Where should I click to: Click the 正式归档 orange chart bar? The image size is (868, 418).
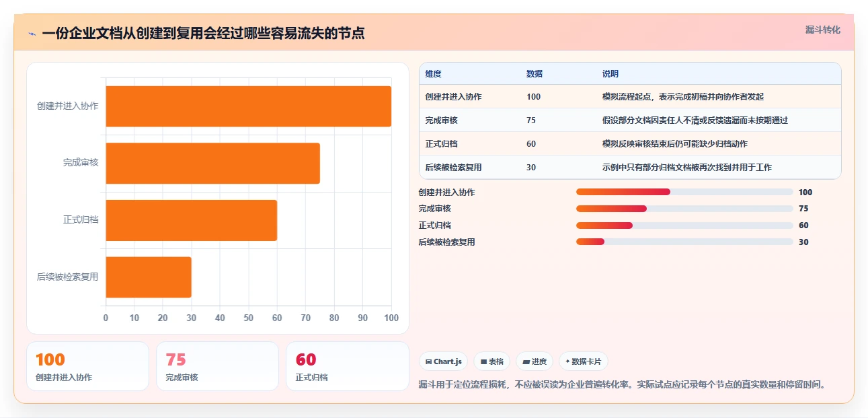(192, 220)
